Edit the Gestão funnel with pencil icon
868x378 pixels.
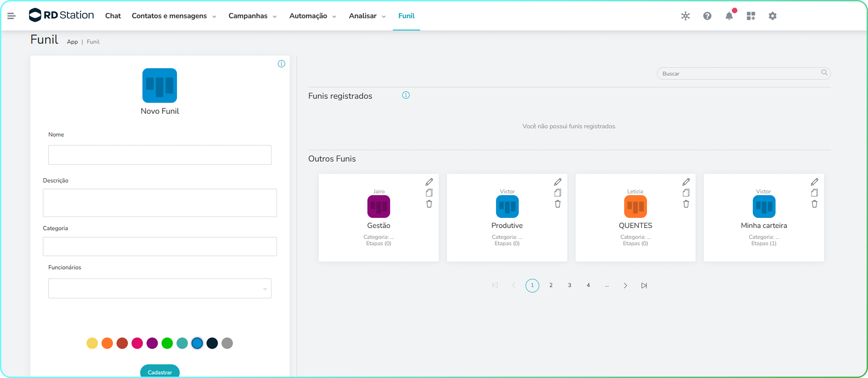[x=429, y=182]
